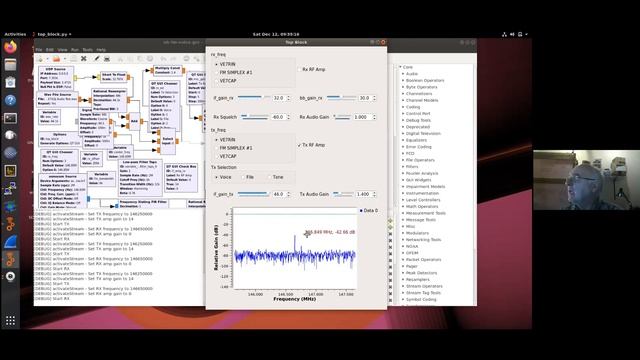Click the bb_gain_rx value field
This screenshot has height=360, width=640.
[x=364, y=98]
